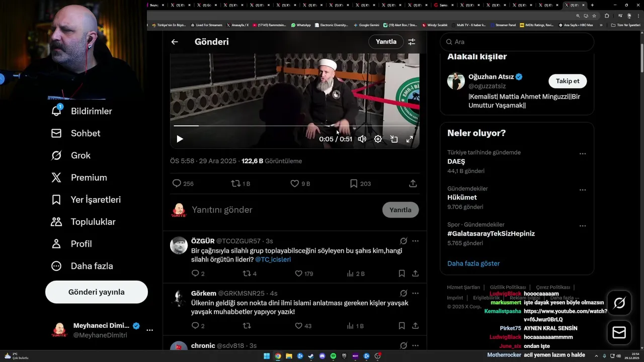Bookmark ÖZGÜR's reply

tap(401, 274)
